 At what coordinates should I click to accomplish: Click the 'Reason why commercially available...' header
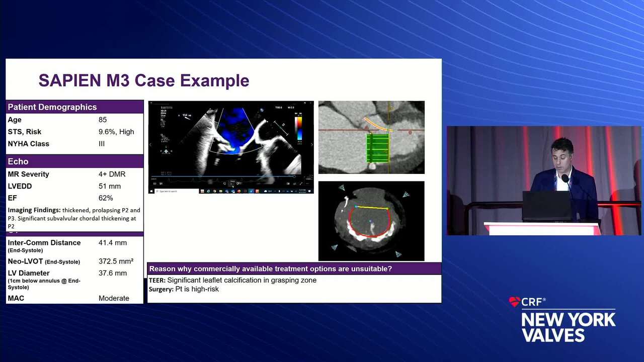pos(294,268)
